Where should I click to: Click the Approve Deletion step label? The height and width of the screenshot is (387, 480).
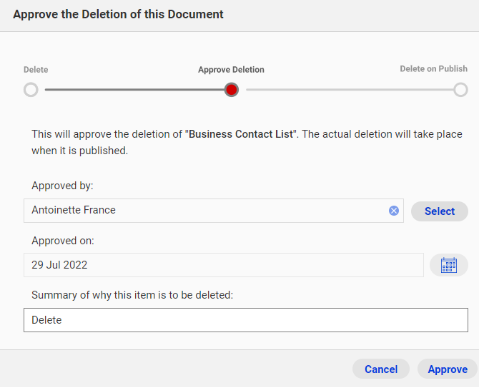231,70
